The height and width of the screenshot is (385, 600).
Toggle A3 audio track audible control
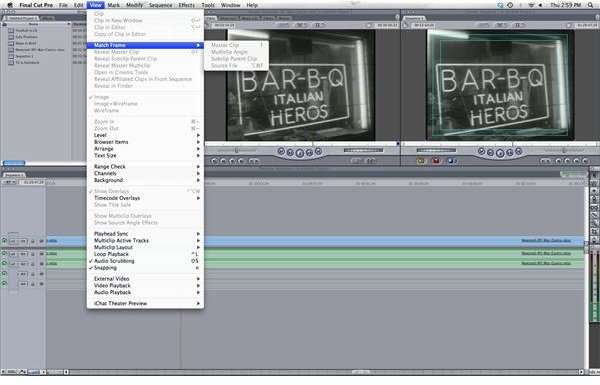[x=5, y=274]
